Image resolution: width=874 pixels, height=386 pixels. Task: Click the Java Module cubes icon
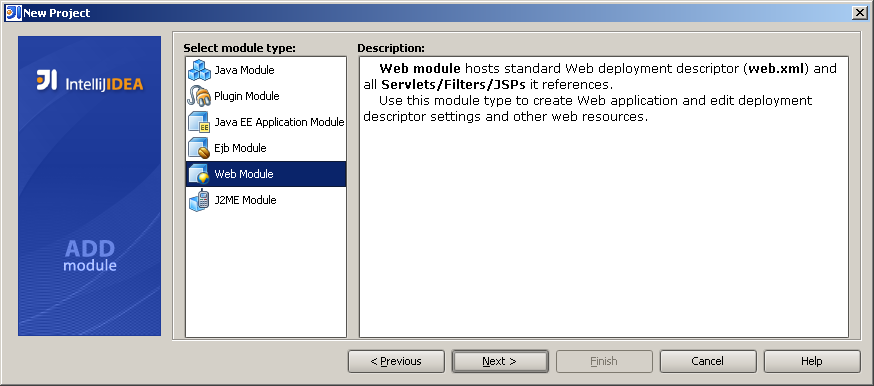[x=199, y=70]
